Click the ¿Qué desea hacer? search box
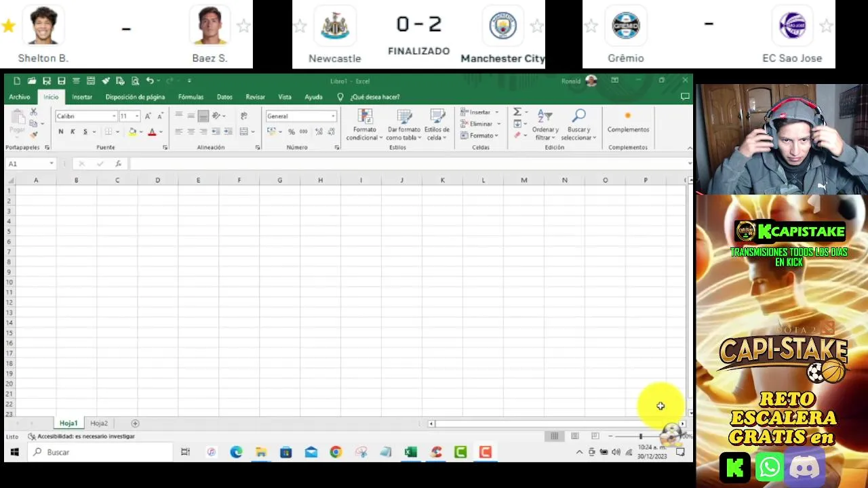The width and height of the screenshot is (868, 488). click(x=375, y=97)
